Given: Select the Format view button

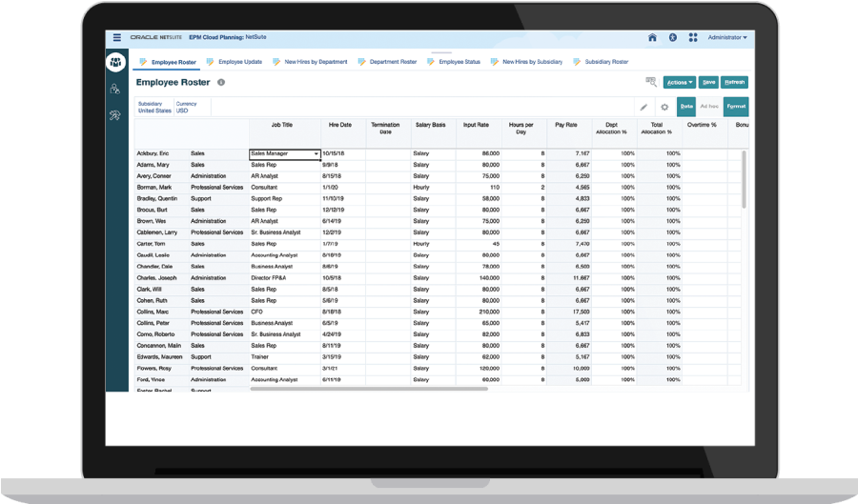Looking at the screenshot, I should point(736,107).
